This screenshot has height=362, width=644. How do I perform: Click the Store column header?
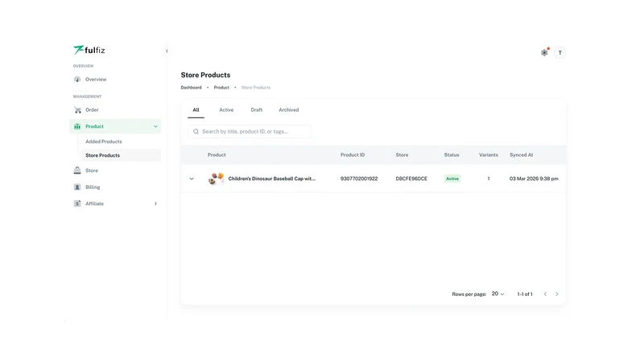(402, 154)
